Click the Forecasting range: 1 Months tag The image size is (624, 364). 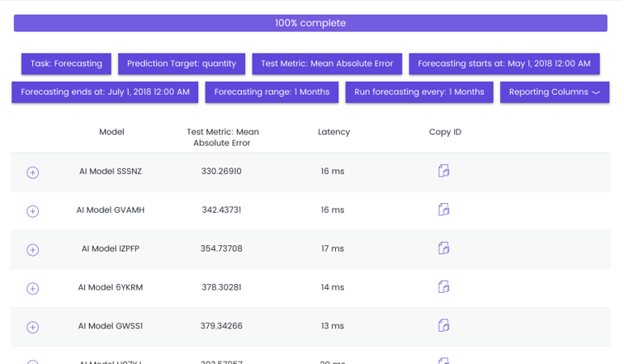[272, 92]
